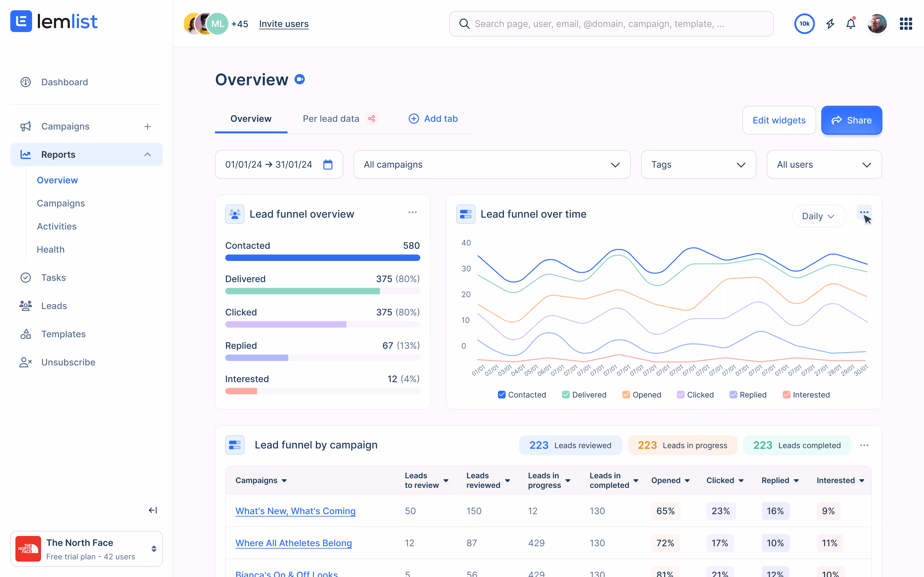This screenshot has width=924, height=577.
Task: Open the Tags filter dropdown
Action: click(698, 165)
